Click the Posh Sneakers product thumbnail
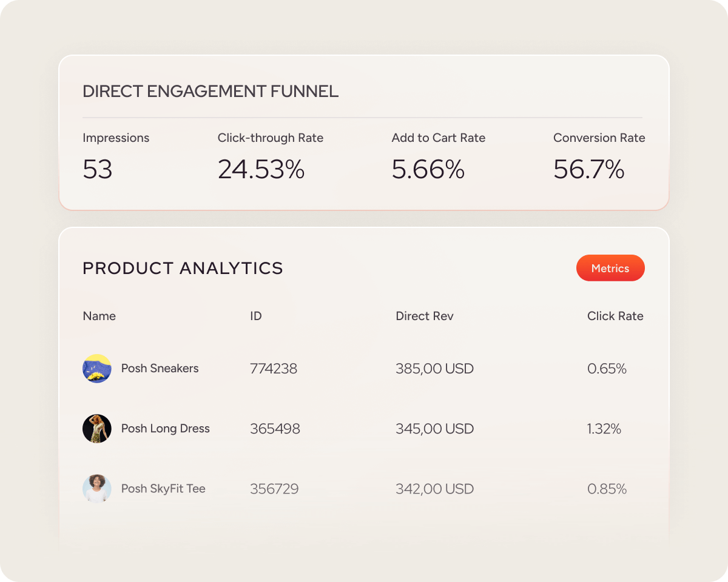The height and width of the screenshot is (582, 728). (x=97, y=369)
